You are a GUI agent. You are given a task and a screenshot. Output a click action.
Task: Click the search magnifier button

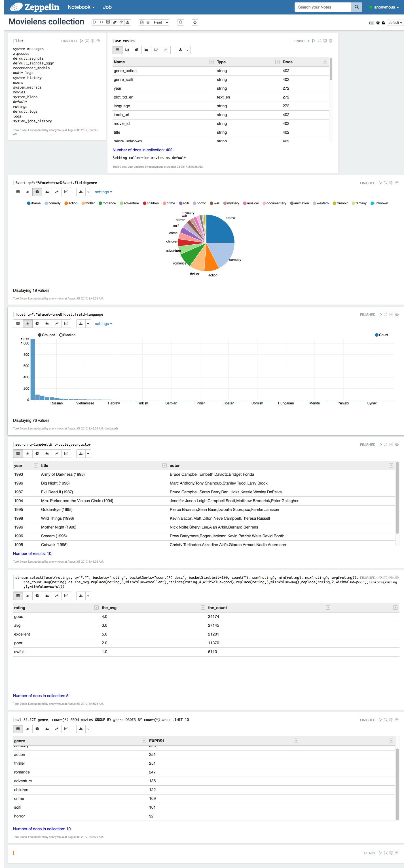click(357, 7)
